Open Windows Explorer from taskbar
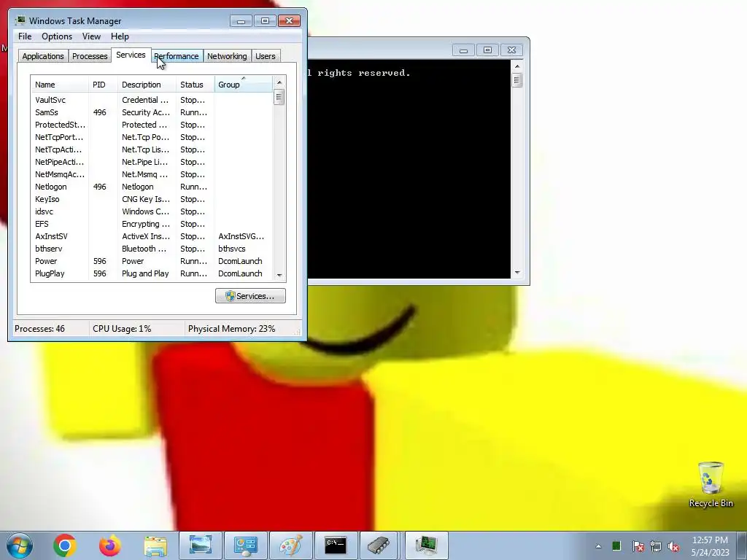747x560 pixels. 155,545
